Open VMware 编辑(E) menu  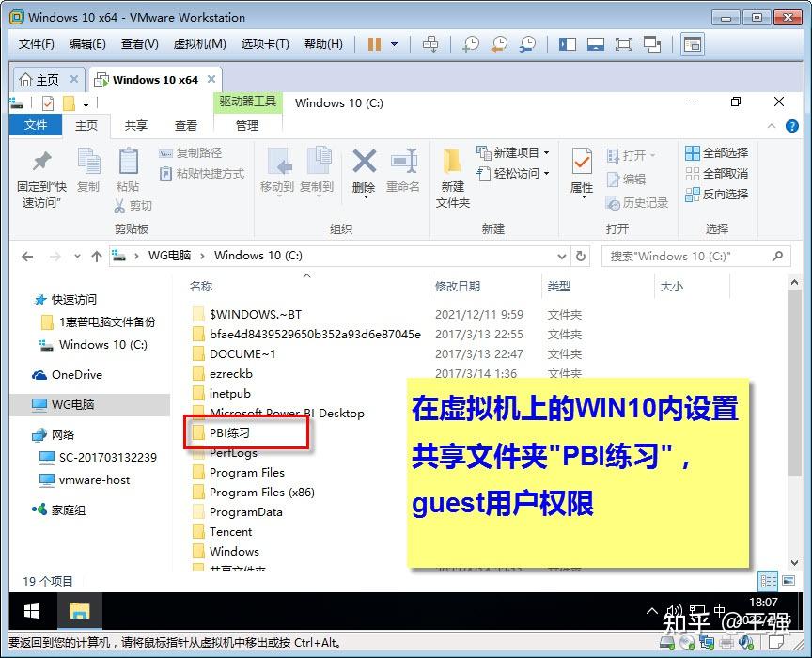point(87,44)
